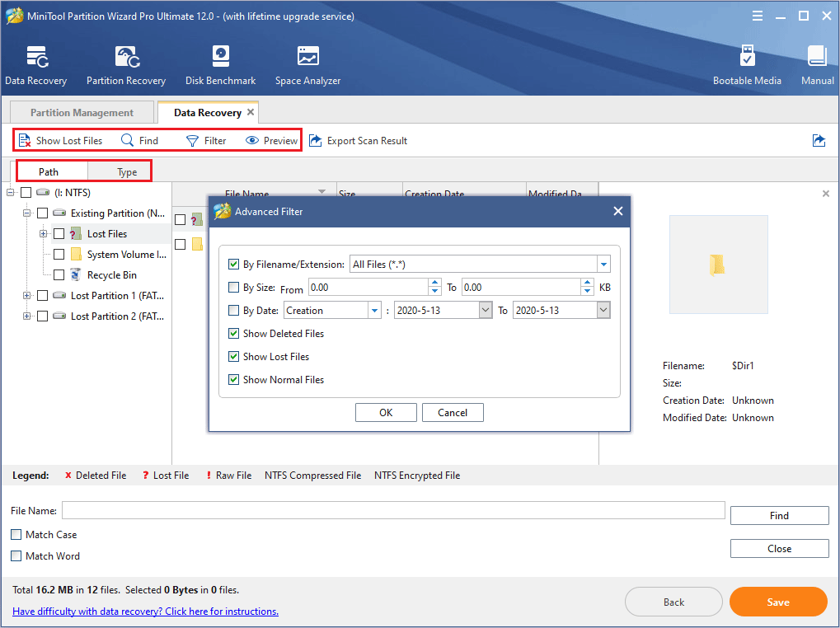
Task: Switch to Partition Management tab
Action: (x=82, y=112)
